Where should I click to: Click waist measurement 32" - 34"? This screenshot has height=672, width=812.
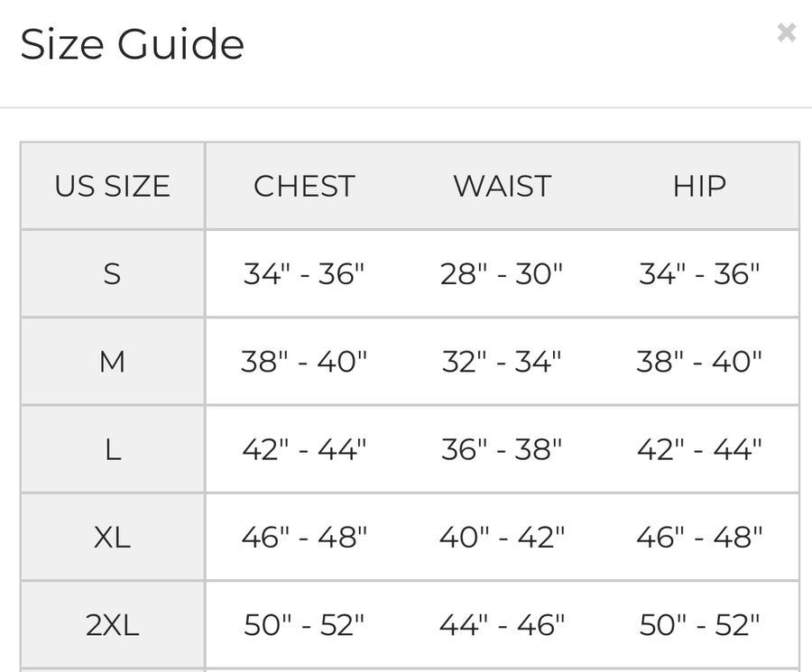tap(502, 362)
